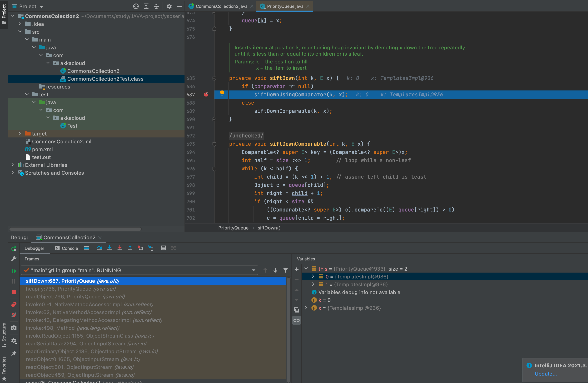Image resolution: width=588 pixels, height=383 pixels.
Task: Expand the x = TemplatesImpl@936 variable
Action: coord(306,308)
